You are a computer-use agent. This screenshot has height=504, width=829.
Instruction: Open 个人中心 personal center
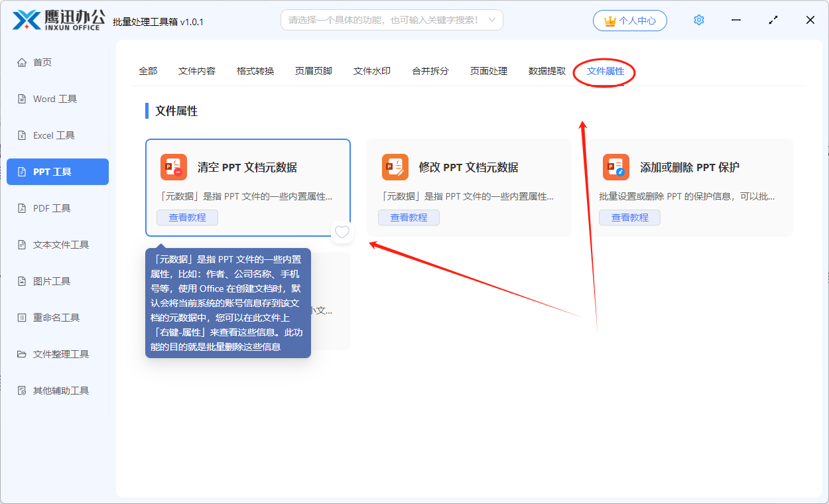click(x=629, y=20)
